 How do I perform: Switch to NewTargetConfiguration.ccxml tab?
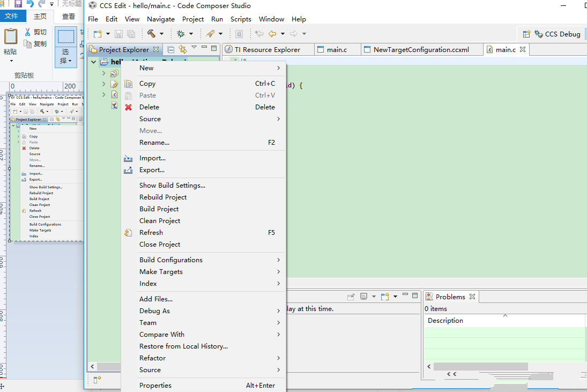pos(421,50)
